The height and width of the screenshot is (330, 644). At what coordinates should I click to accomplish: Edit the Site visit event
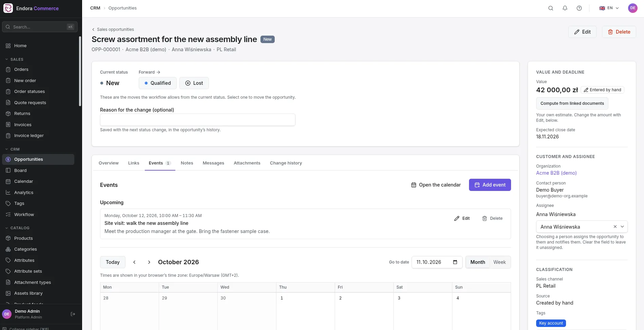(462, 218)
